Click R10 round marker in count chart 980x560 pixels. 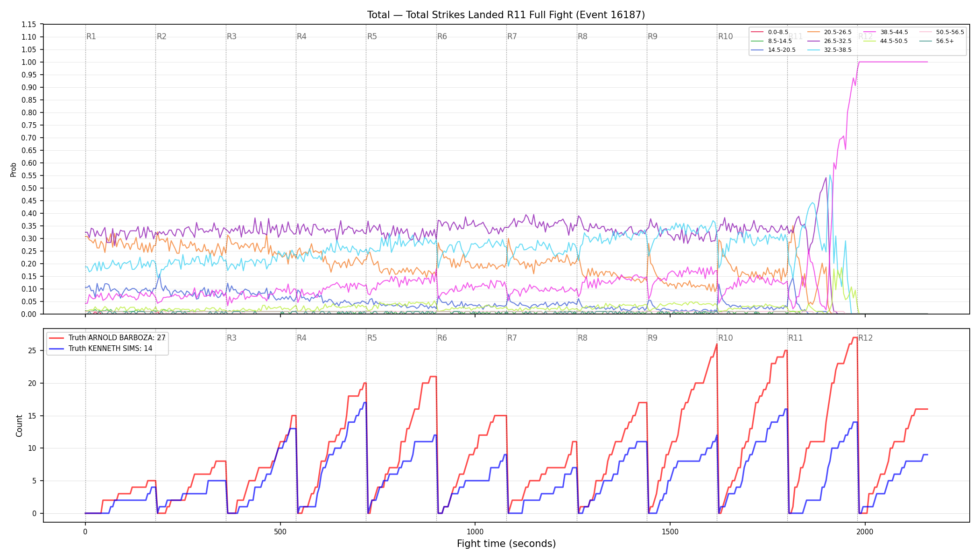[x=725, y=338]
